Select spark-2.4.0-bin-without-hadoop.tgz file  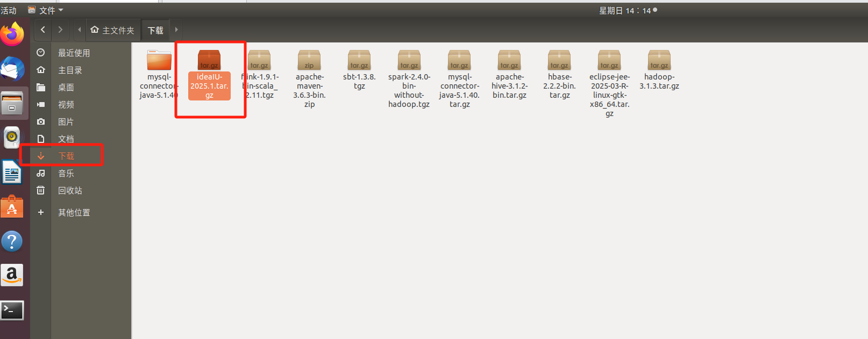[x=409, y=60]
